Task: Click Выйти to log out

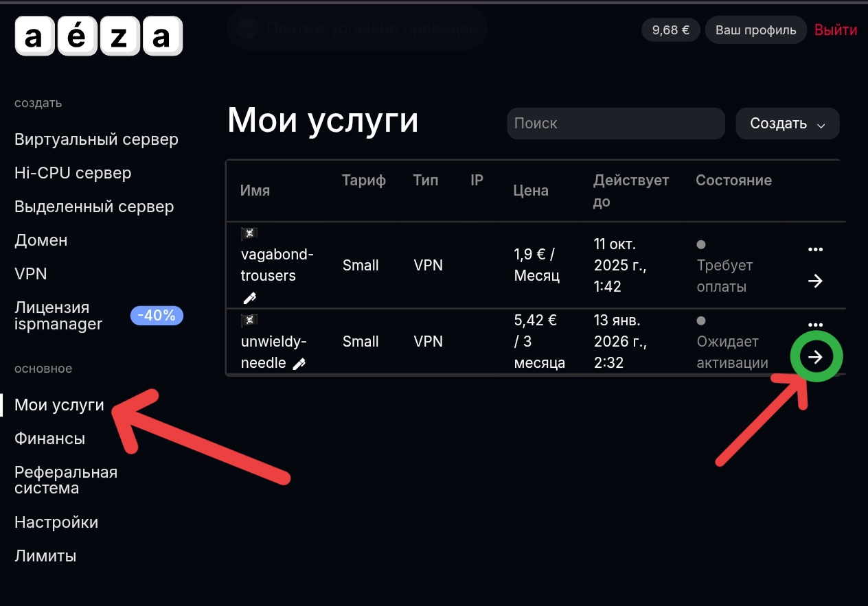Action: [836, 30]
